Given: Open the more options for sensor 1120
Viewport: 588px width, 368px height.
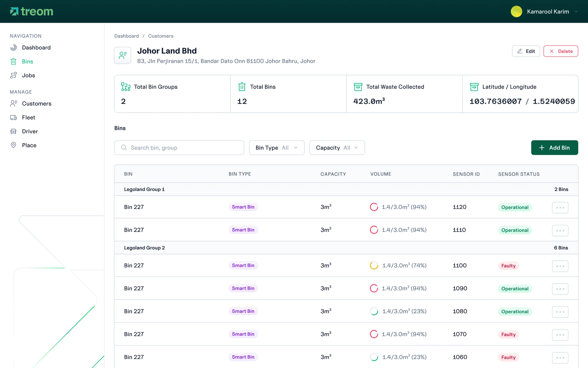Looking at the screenshot, I should click(560, 208).
